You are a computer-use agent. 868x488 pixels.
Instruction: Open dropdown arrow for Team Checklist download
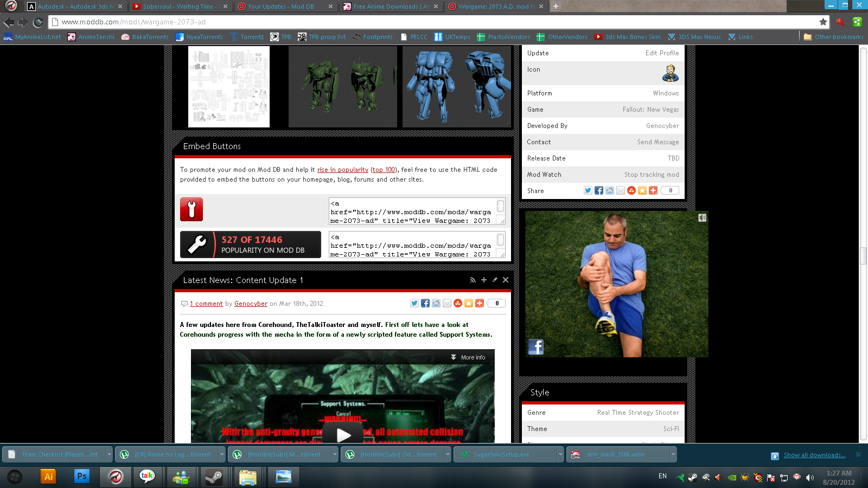point(109,454)
